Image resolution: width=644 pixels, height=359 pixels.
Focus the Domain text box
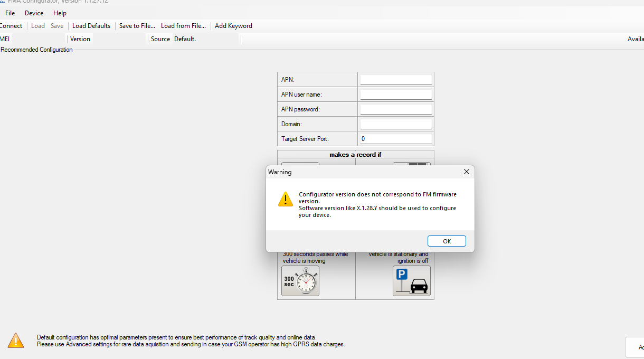[x=395, y=124]
